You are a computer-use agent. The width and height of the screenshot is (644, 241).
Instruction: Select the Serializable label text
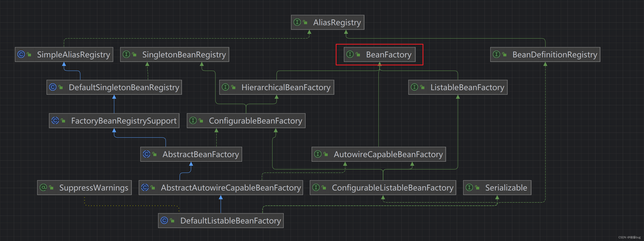[506, 188]
